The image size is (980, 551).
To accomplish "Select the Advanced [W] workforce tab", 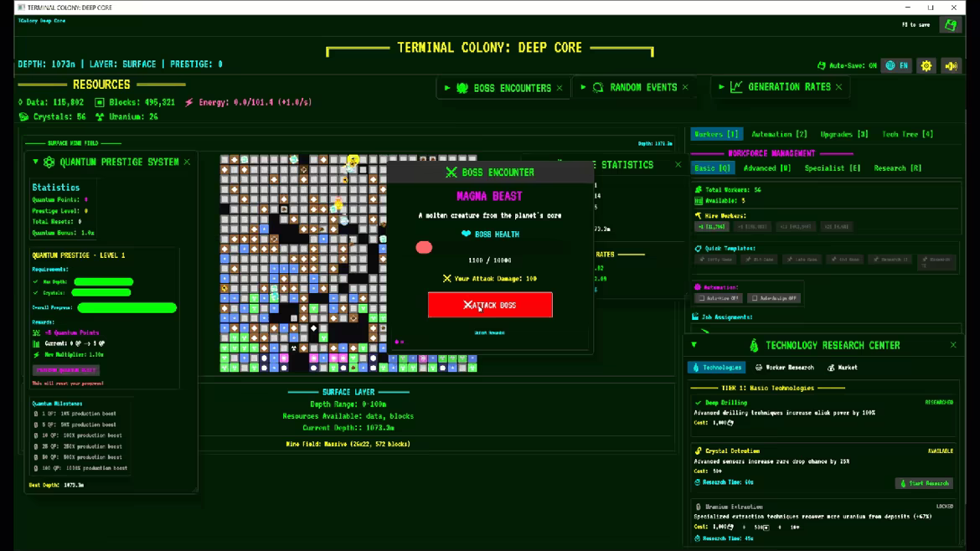I will [767, 168].
